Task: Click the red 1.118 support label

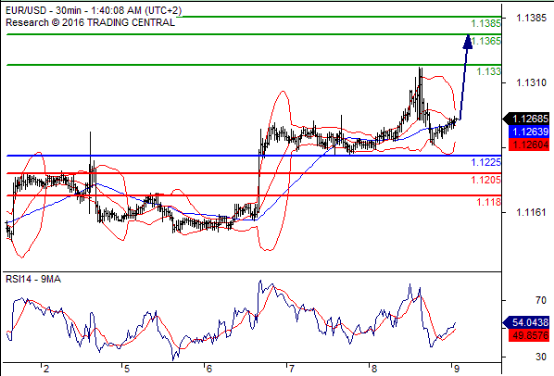Action: [x=489, y=202]
